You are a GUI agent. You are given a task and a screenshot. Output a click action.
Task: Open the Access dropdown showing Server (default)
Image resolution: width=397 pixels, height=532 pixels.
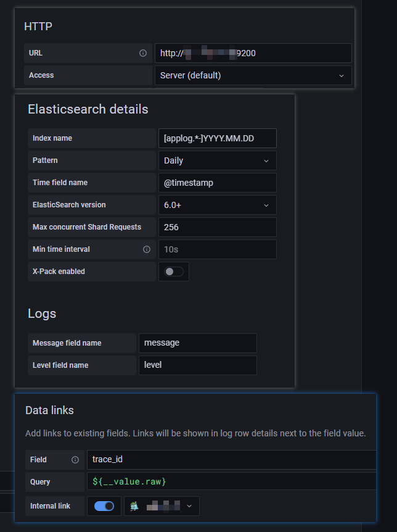click(x=253, y=75)
